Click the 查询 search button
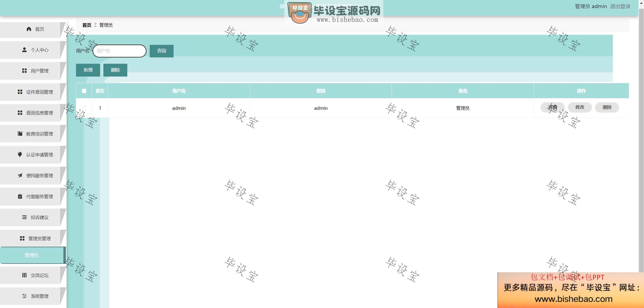This screenshot has width=644, height=308. (162, 51)
